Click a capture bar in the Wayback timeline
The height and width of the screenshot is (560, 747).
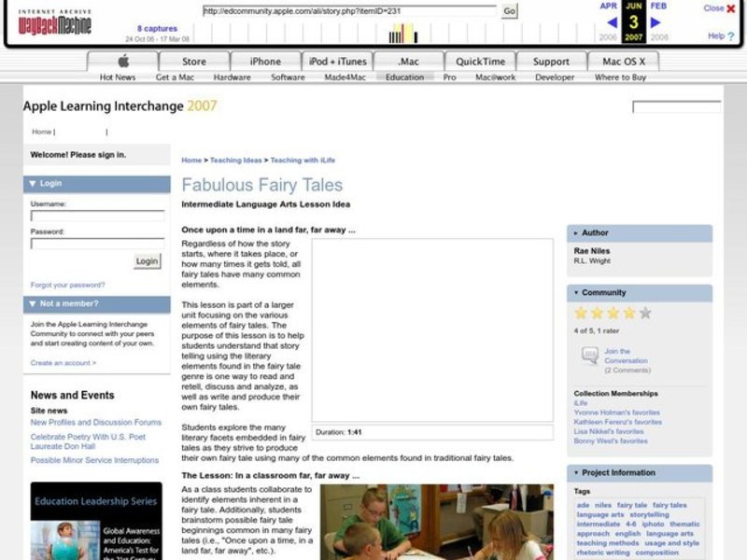pyautogui.click(x=402, y=35)
